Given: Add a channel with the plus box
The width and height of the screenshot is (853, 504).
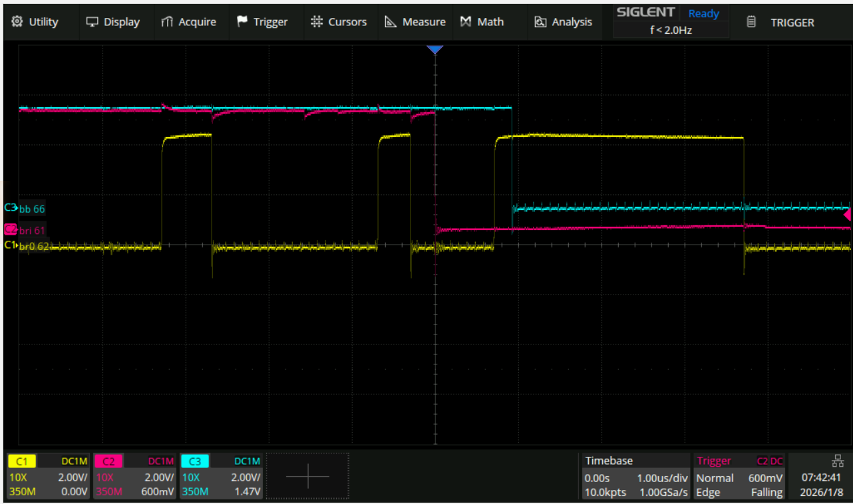Looking at the screenshot, I should (307, 476).
